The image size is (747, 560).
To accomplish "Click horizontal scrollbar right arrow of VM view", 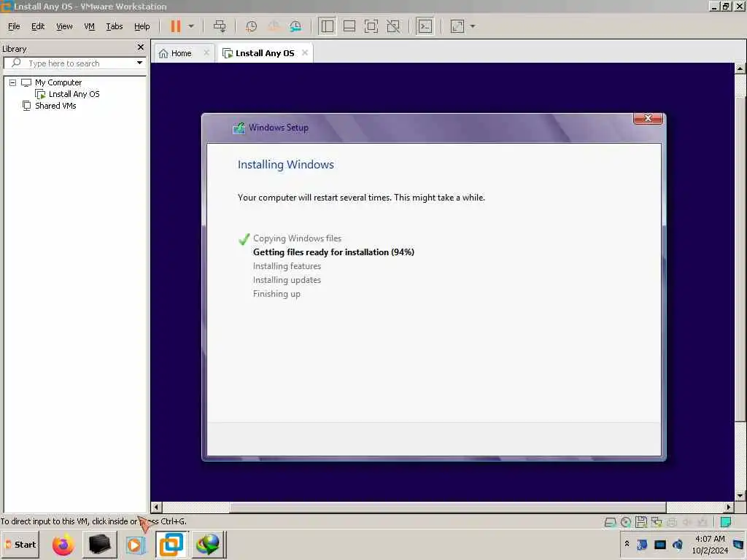I will [728, 507].
